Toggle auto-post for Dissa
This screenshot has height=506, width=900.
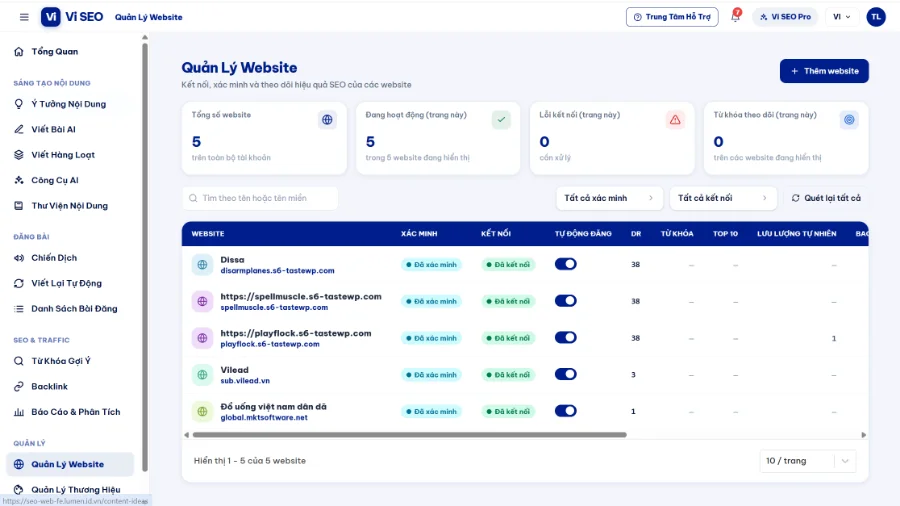565,264
